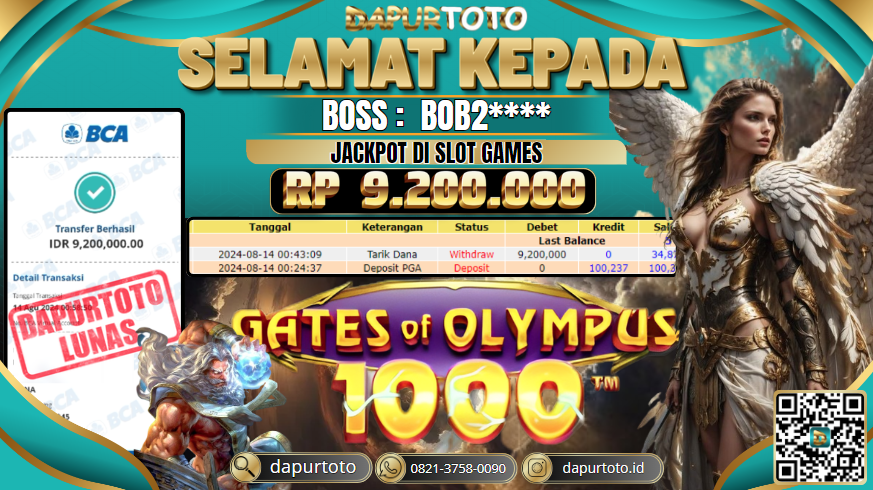Click the RP 9.200.000 jackpot banner

(x=433, y=191)
